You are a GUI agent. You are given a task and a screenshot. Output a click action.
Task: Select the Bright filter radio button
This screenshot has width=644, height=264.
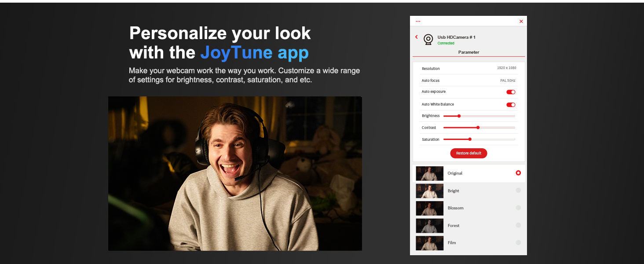click(518, 191)
